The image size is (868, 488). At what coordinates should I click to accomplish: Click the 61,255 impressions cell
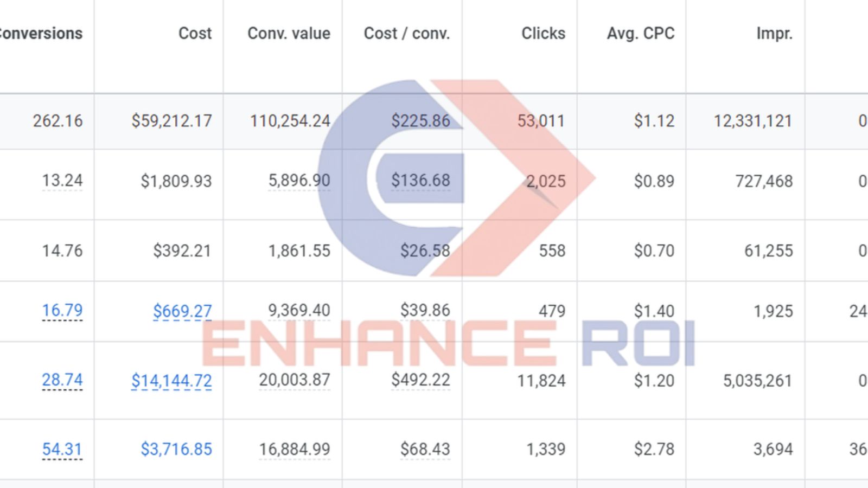click(x=768, y=251)
